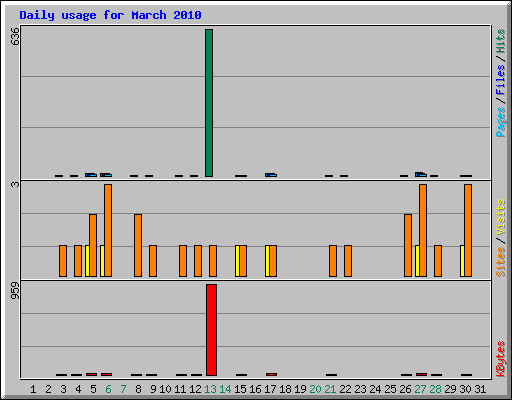Image resolution: width=512 pixels, height=400 pixels.
Task: Click the x-axis day label 7
Action: pyautogui.click(x=123, y=389)
